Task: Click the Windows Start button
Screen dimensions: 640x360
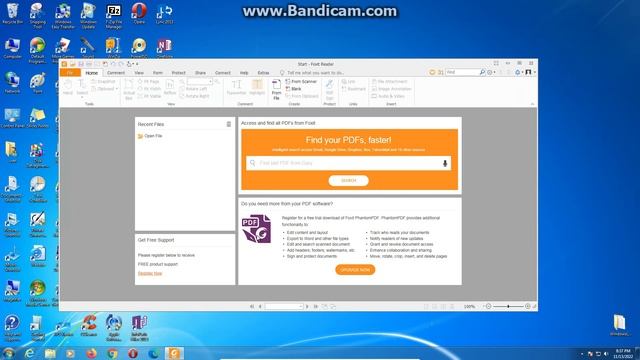Action: 8,353
